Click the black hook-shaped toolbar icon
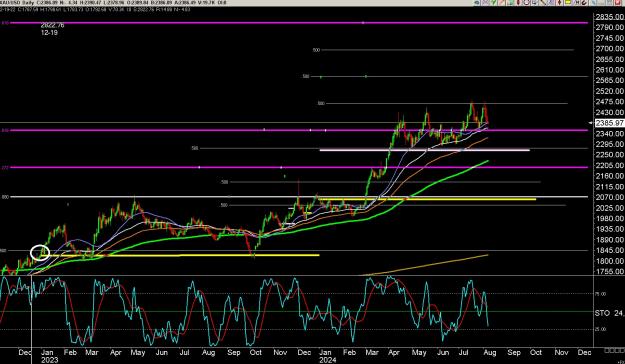This screenshot has height=364, width=625. [x=585, y=2]
